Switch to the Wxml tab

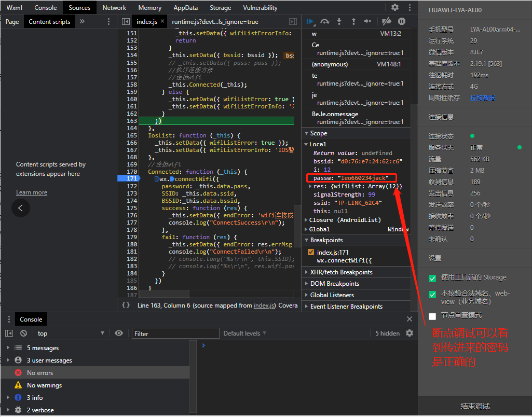[14, 7]
